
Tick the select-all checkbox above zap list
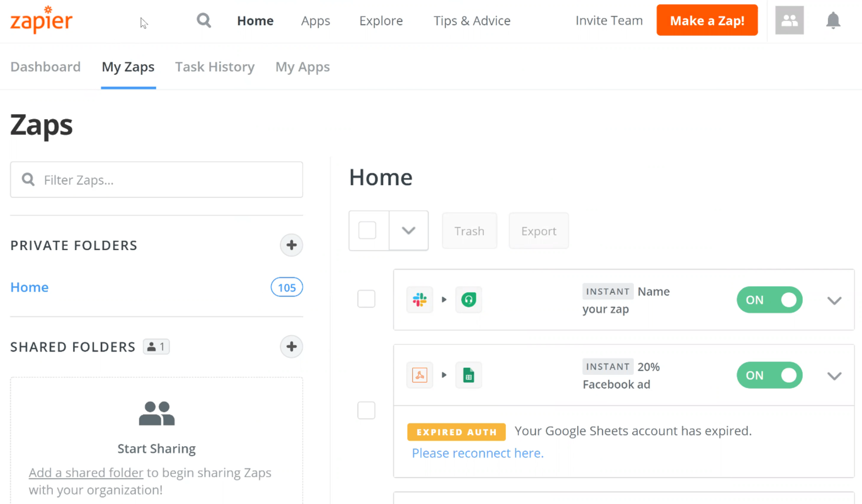point(367,231)
